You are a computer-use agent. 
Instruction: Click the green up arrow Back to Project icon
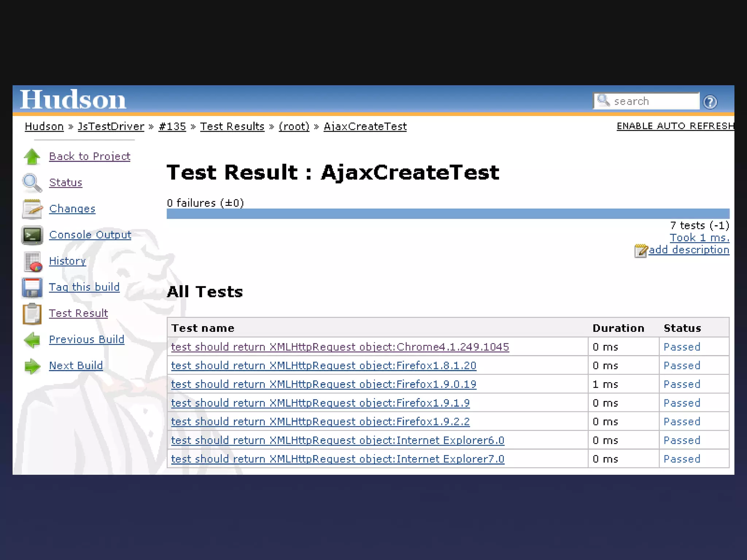pyautogui.click(x=32, y=157)
